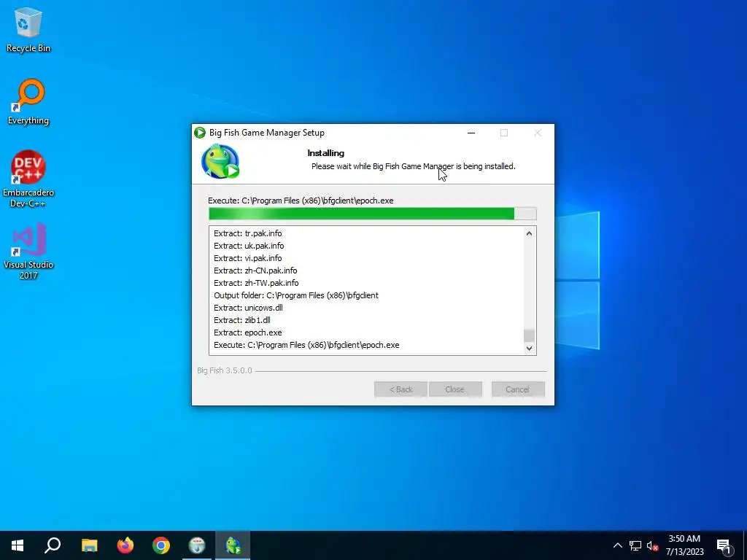Select log line 'Extract: zh-TW.pak.info'
This screenshot has height=560, width=747.
[256, 283]
